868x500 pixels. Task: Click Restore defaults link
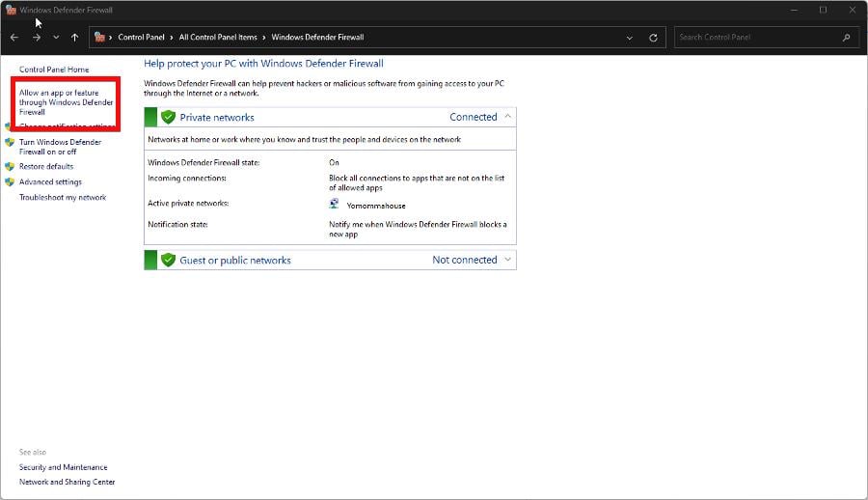pos(46,166)
